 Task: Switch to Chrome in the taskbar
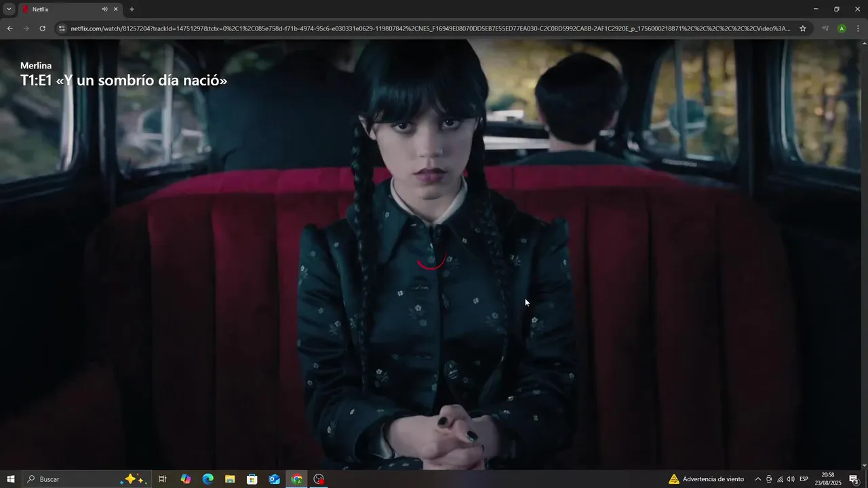(x=297, y=479)
